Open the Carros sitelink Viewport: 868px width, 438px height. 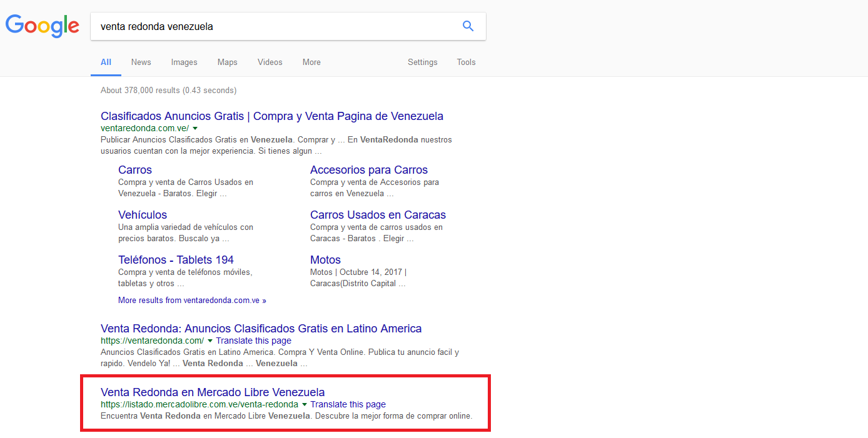click(x=135, y=170)
